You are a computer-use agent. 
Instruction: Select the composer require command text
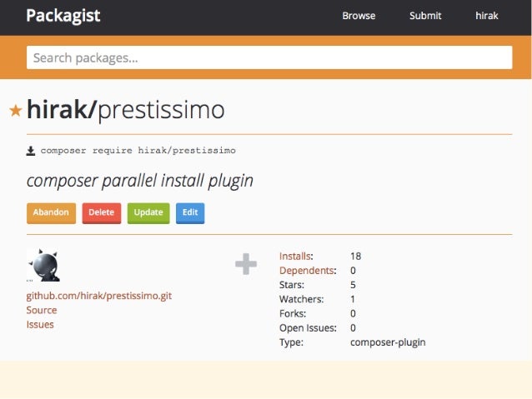pyautogui.click(x=138, y=151)
